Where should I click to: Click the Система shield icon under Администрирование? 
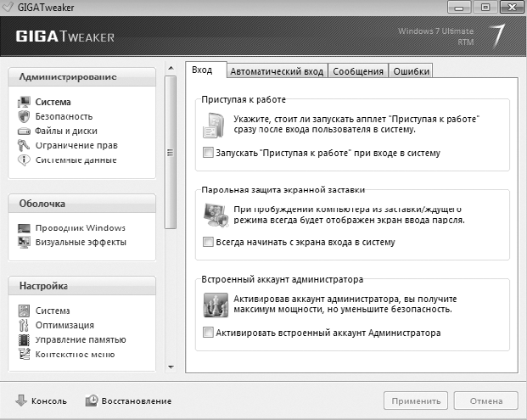[24, 103]
